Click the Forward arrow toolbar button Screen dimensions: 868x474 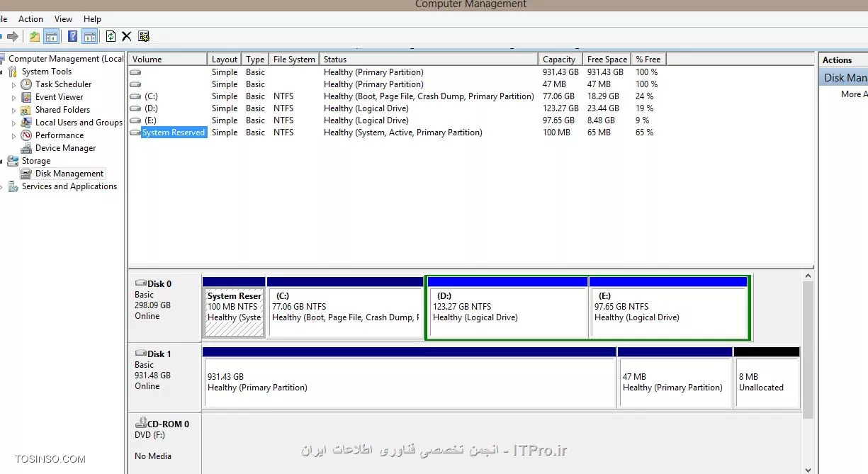[13, 36]
